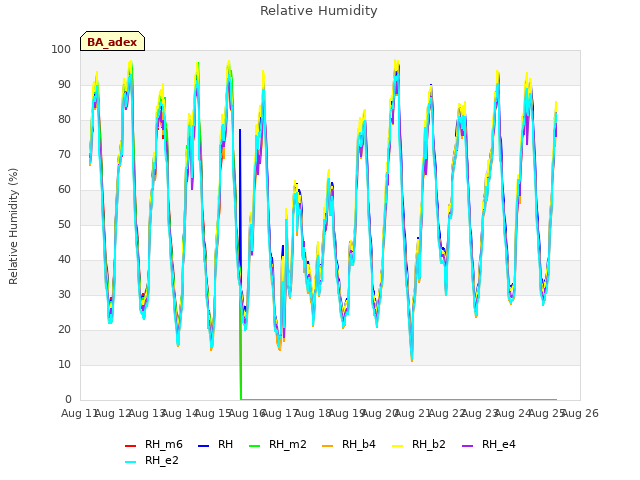This screenshot has width=640, height=480.
Task: Click the 20 y-axis tick label
Action: click(x=64, y=329)
